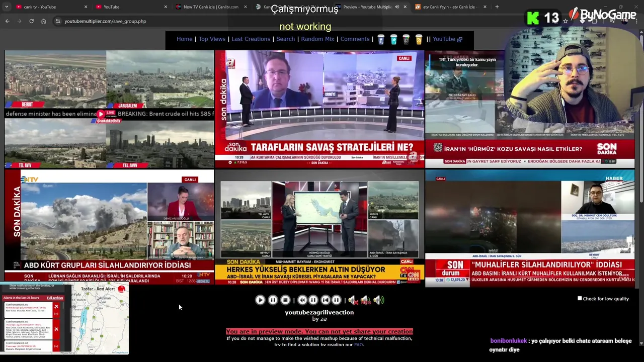The width and height of the screenshot is (644, 362).
Task: Stop all videos with the stop button
Action: point(285,300)
